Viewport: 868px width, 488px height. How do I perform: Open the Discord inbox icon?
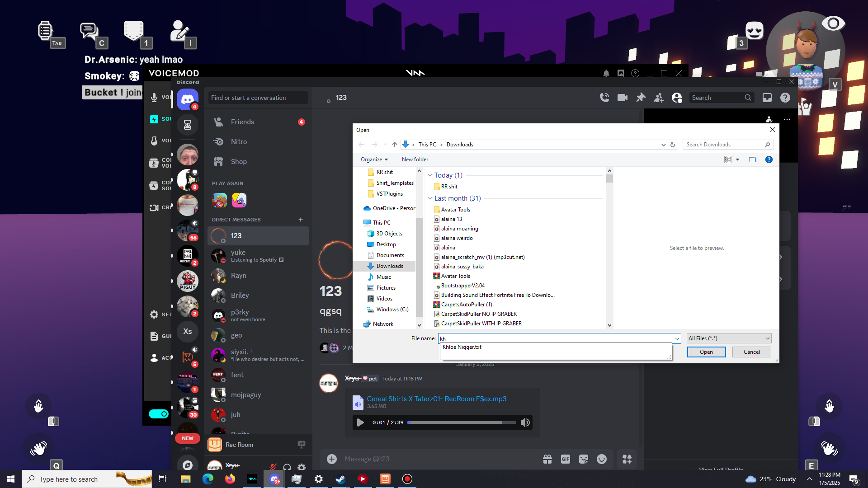coord(767,98)
